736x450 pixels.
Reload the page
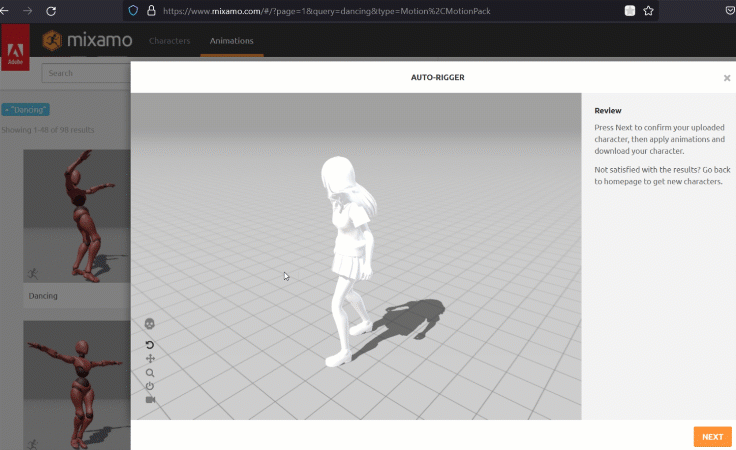point(51,11)
